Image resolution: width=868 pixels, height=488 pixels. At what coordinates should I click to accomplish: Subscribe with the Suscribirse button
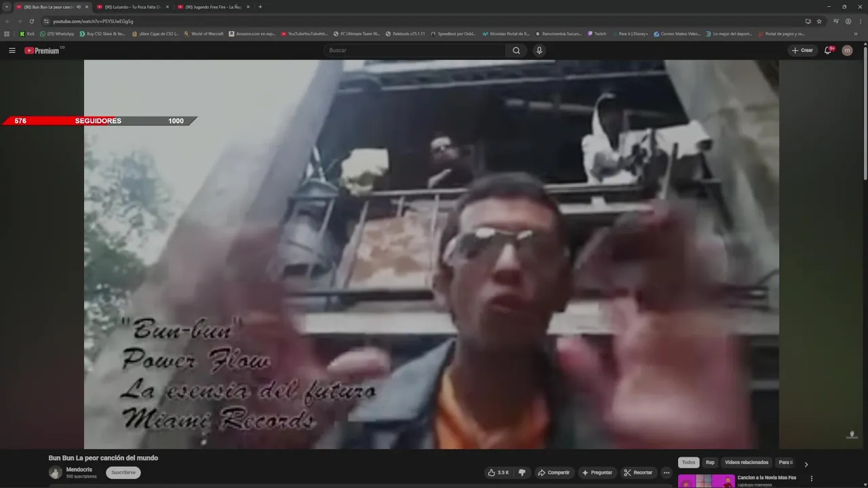(123, 472)
